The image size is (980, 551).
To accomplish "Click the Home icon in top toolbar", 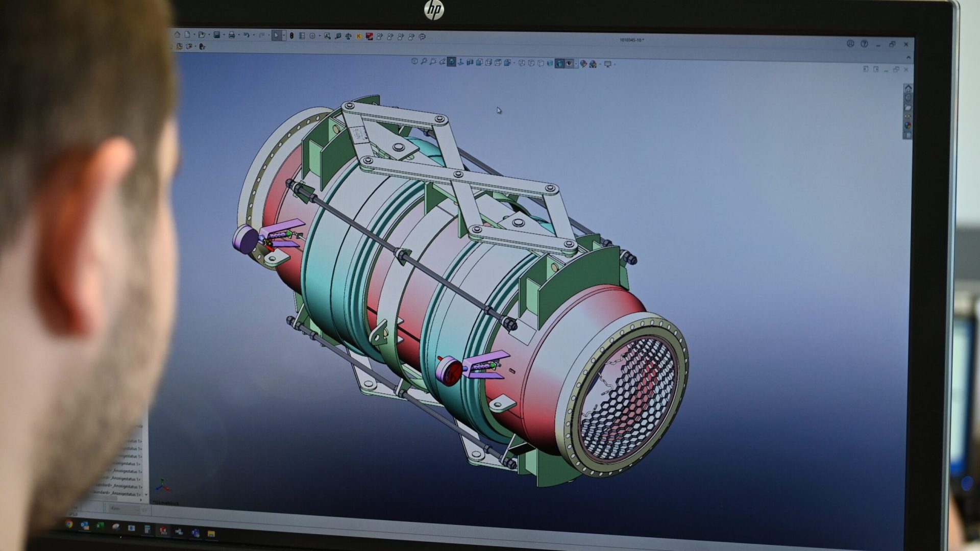I will pyautogui.click(x=177, y=35).
